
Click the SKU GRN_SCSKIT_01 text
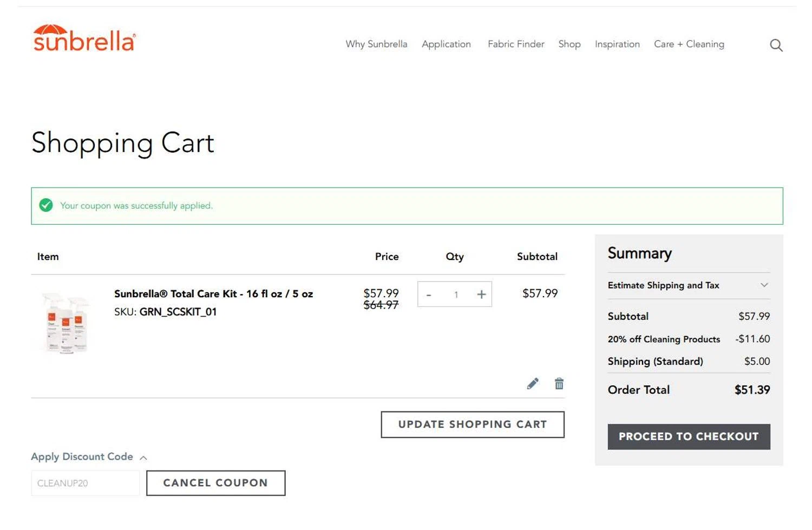click(165, 312)
